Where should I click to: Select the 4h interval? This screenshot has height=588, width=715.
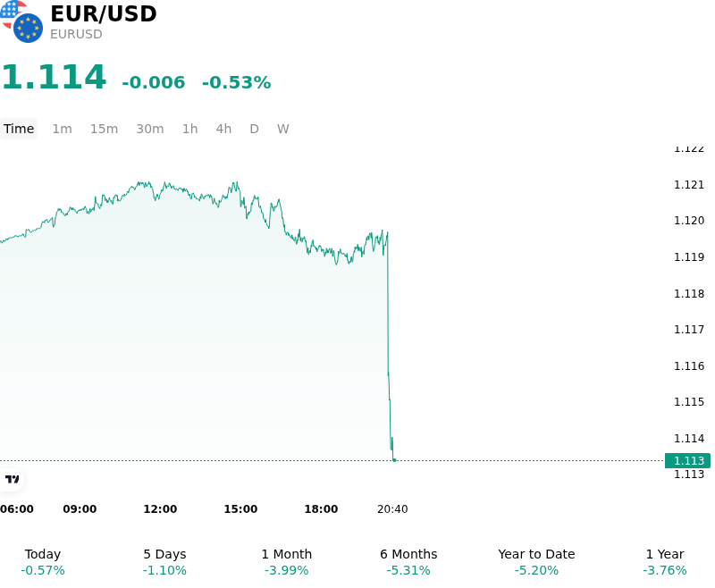223,129
